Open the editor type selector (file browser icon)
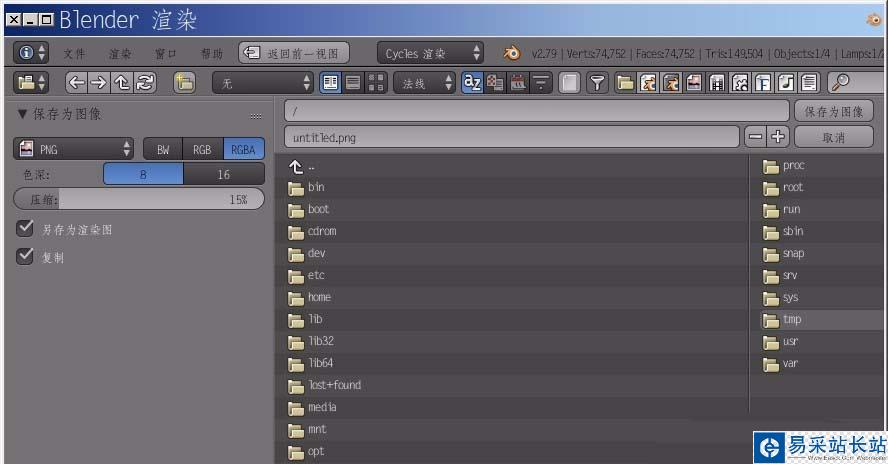 [x=31, y=83]
